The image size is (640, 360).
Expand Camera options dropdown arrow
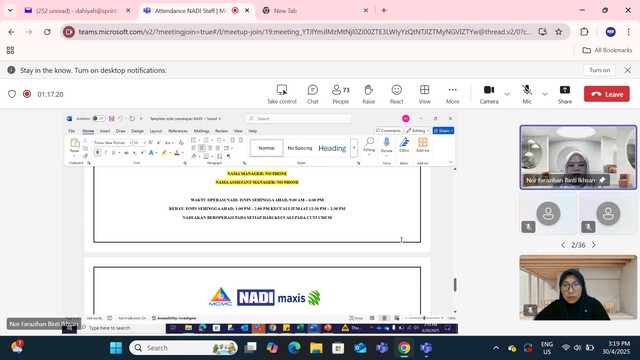507,94
